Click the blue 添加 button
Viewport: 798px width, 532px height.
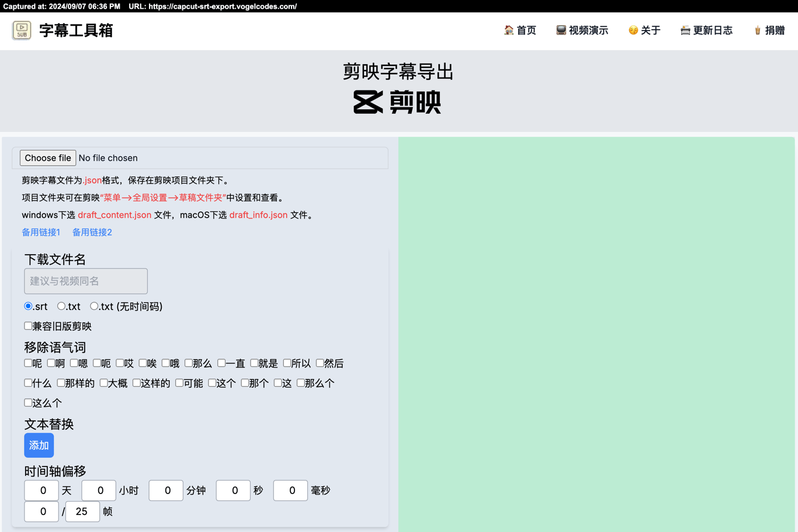39,446
